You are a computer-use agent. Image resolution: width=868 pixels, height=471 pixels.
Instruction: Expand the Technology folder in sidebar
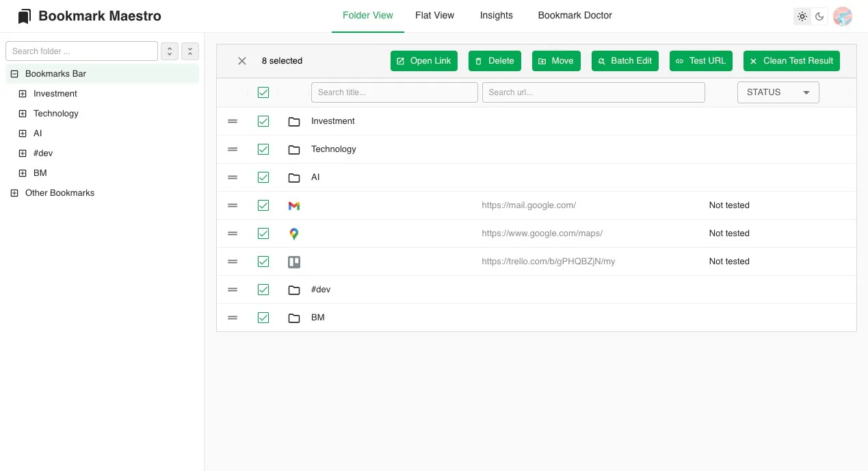click(x=23, y=114)
